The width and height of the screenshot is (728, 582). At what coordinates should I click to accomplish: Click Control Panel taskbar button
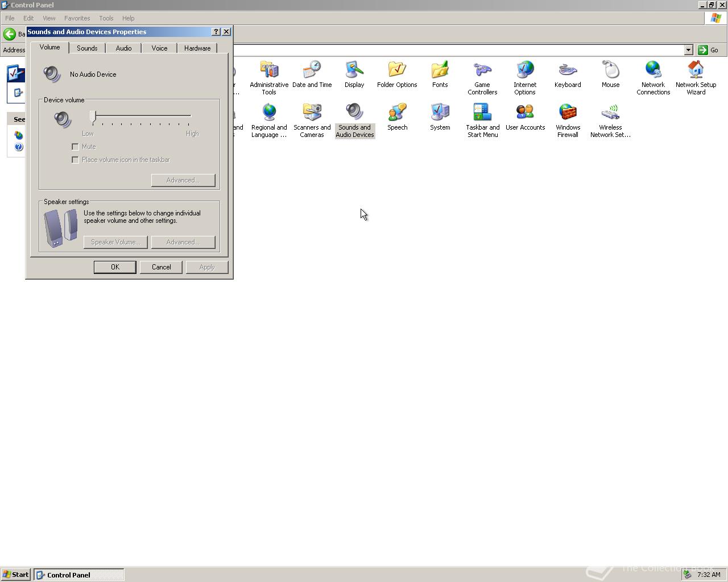(x=79, y=575)
